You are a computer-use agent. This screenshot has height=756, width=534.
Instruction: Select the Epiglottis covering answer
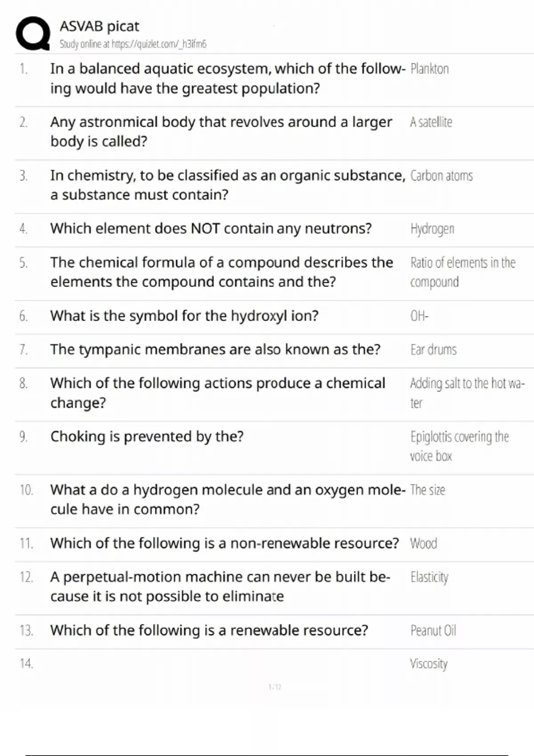[x=459, y=446]
